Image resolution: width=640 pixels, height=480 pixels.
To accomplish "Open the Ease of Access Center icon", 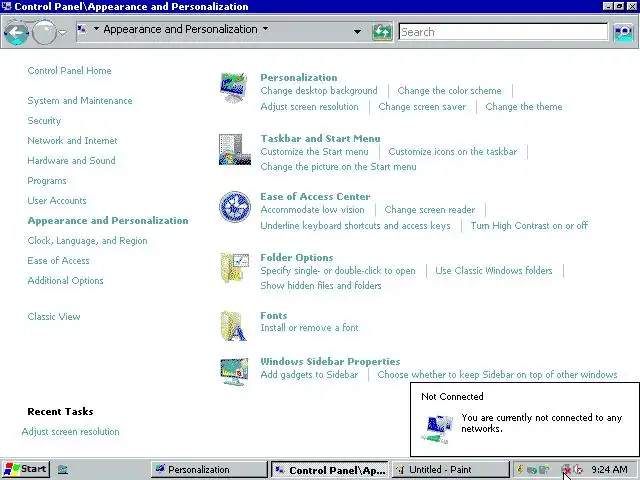I will [x=235, y=207].
